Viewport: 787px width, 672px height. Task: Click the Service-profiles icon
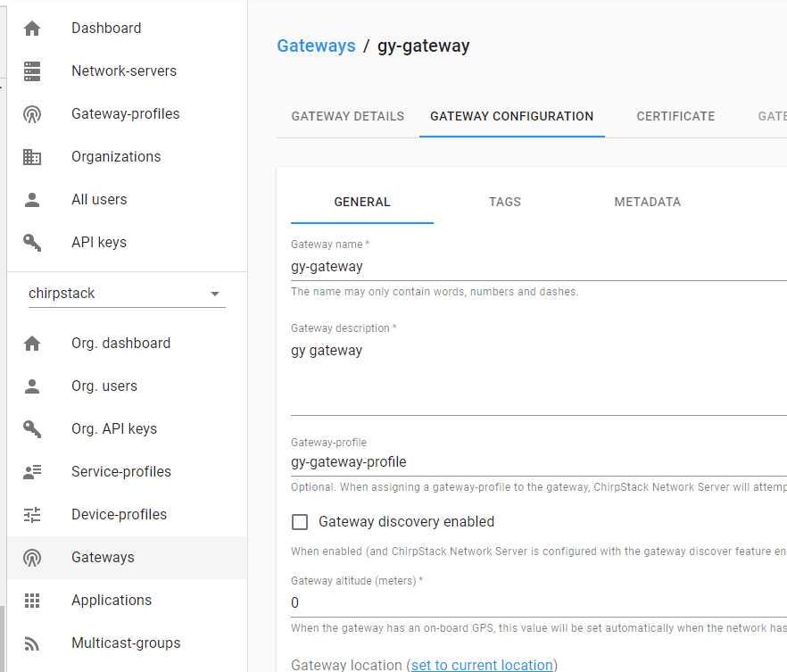click(x=32, y=472)
